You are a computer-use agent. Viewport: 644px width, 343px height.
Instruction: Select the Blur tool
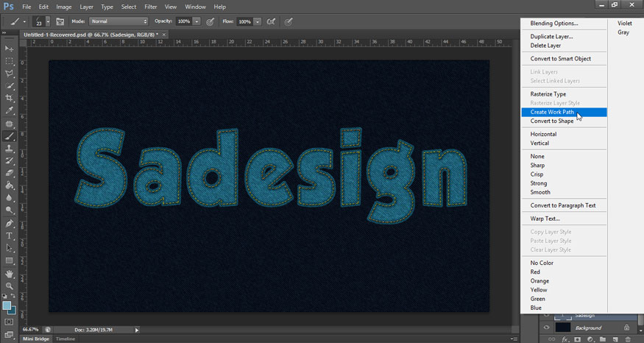point(9,198)
